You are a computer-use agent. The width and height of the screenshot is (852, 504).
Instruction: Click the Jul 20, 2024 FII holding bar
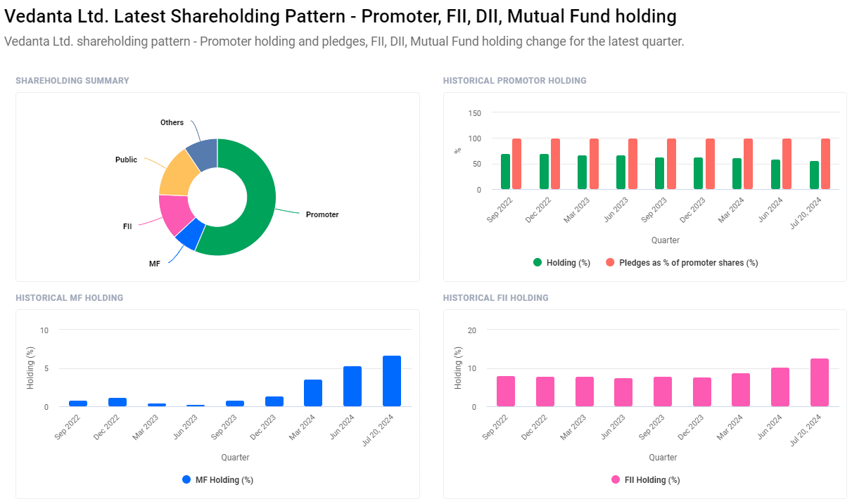pos(820,382)
